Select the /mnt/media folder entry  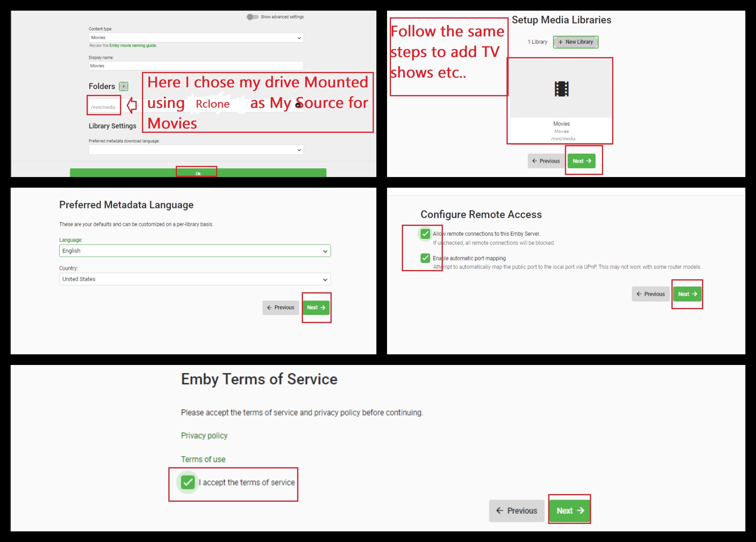pyautogui.click(x=103, y=107)
